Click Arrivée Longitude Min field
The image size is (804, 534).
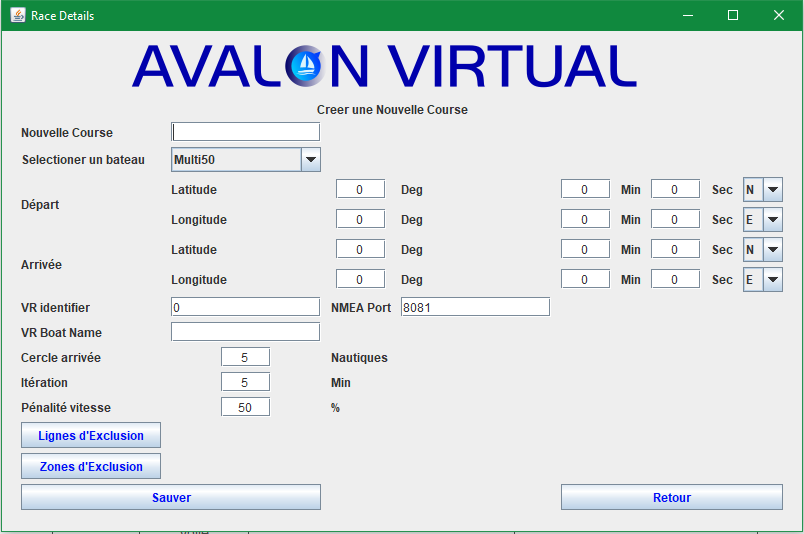coord(585,279)
